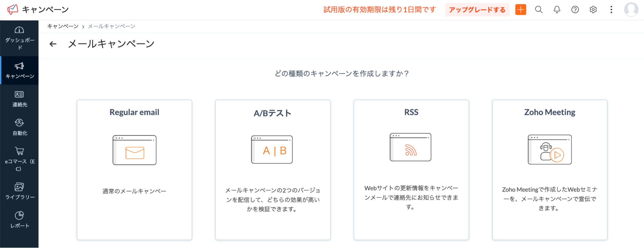644x248 pixels.
Task: Click the アップグレードする button
Action: pos(477,10)
